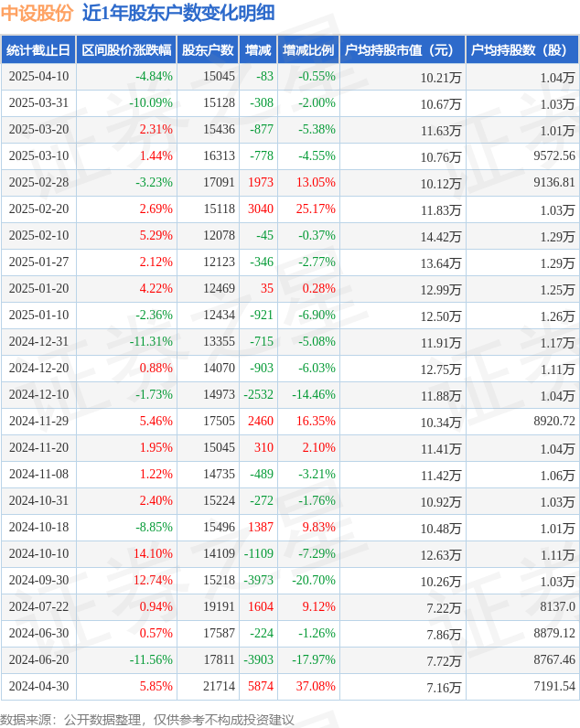
Task: Select the 股东户数 column header
Action: [208, 49]
